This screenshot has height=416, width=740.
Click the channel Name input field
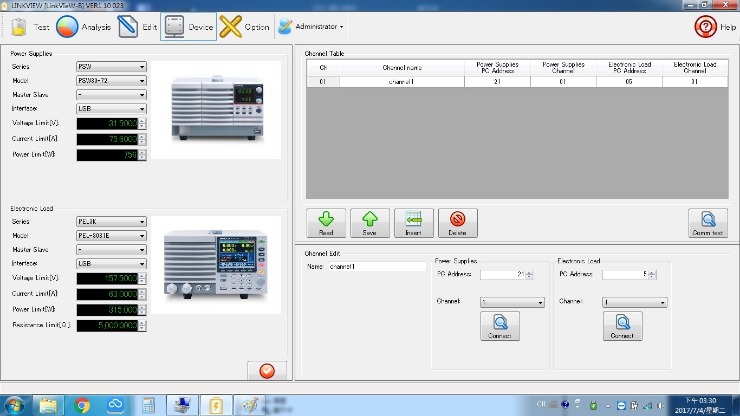coord(376,267)
